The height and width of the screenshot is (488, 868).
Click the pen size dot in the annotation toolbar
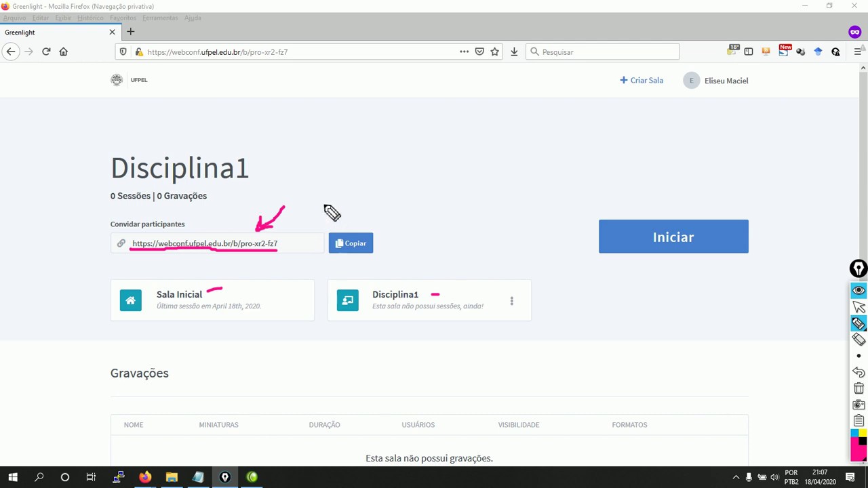click(859, 356)
